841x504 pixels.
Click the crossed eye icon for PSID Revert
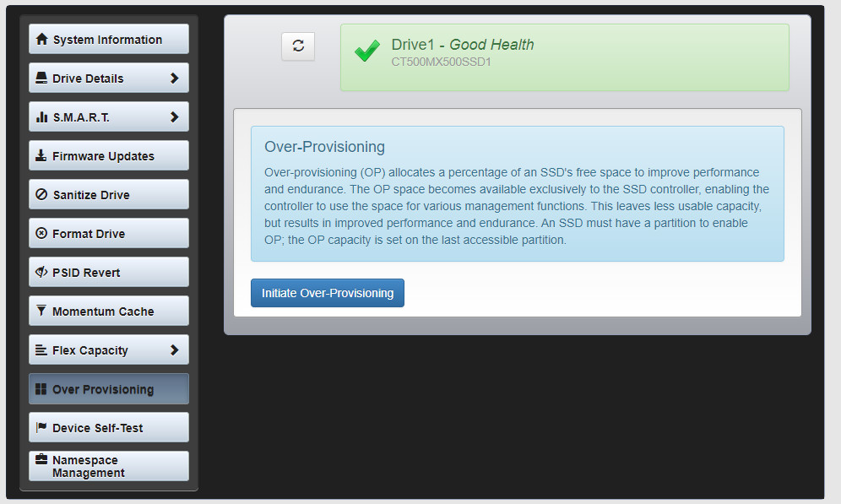pyautogui.click(x=41, y=273)
